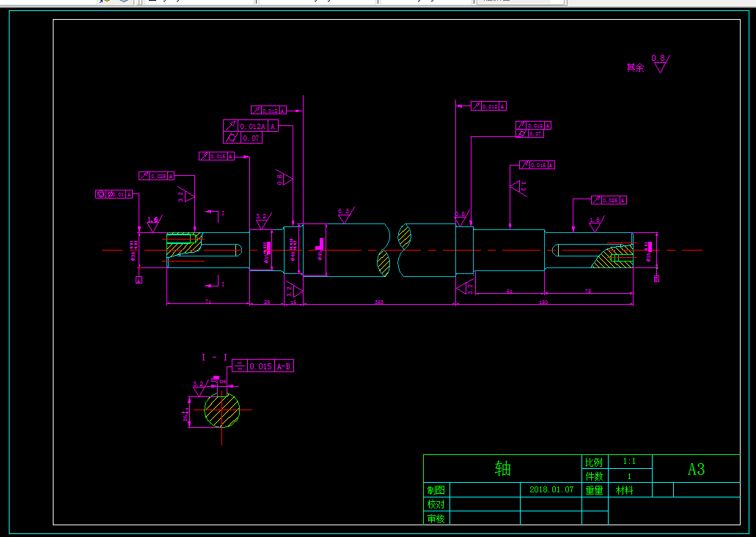Pick the 0.8 roughness symbol beside 其余
Viewport: 756px width, 537px height.
click(x=660, y=64)
